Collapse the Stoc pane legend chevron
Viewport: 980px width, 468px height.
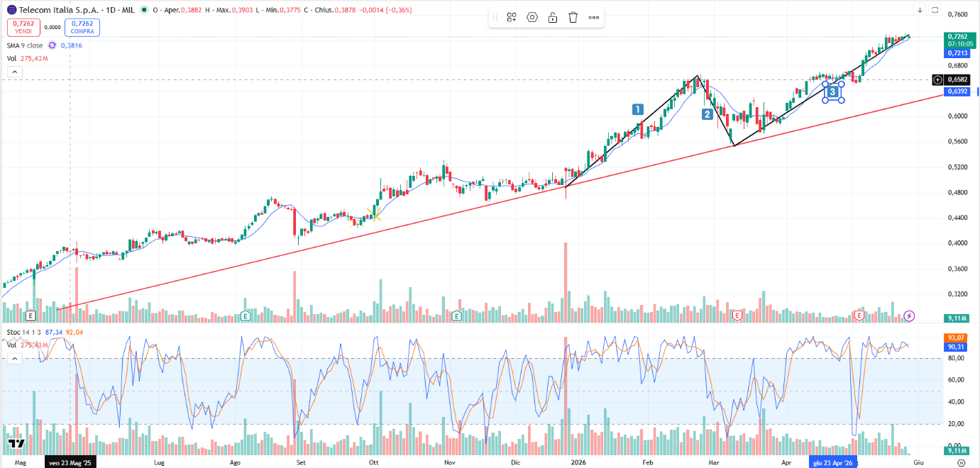[x=14, y=359]
